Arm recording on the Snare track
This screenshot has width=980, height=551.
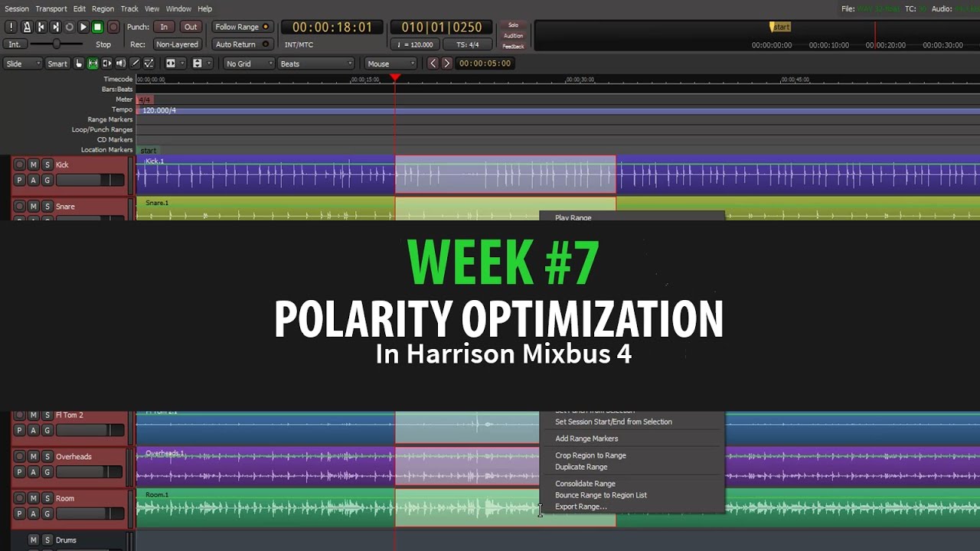tap(20, 207)
